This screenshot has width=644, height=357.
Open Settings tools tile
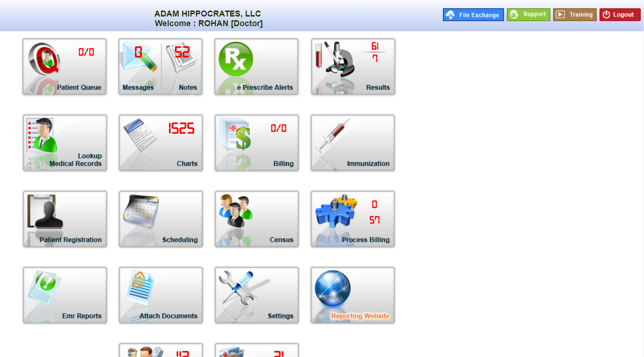[x=257, y=296]
